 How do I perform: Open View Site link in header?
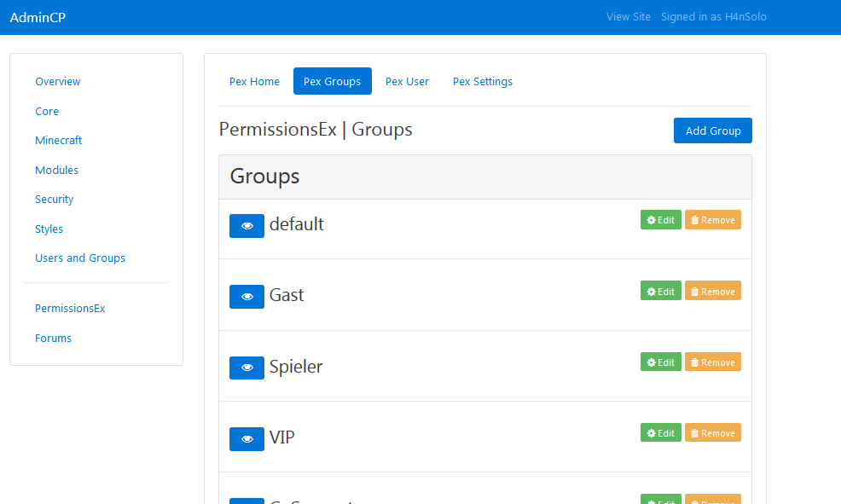pyautogui.click(x=628, y=17)
